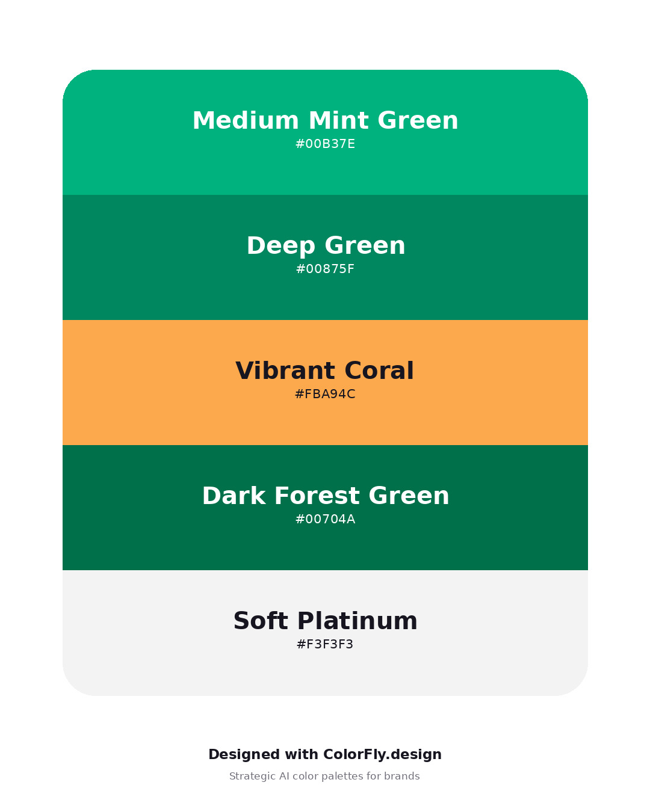The image size is (650, 812).
Task: Click the #00704A hex code
Action: click(x=325, y=519)
